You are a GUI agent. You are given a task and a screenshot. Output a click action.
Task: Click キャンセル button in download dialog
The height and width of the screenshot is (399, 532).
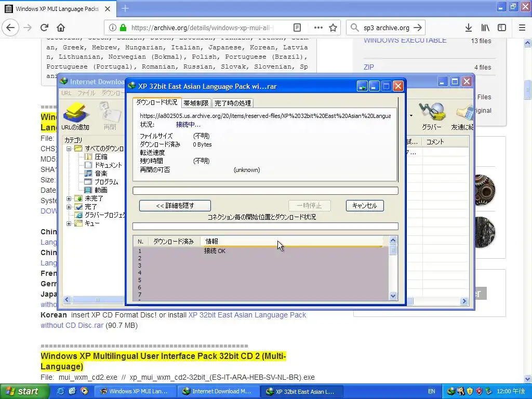365,206
